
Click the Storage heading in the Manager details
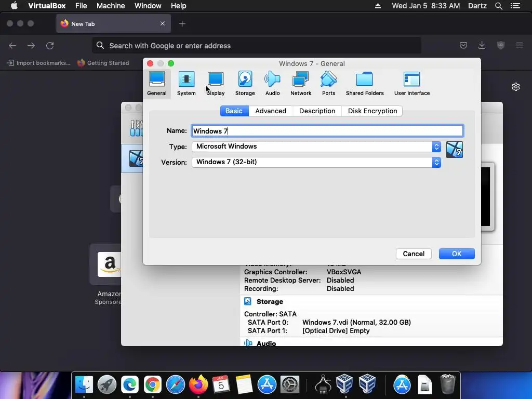(x=270, y=302)
